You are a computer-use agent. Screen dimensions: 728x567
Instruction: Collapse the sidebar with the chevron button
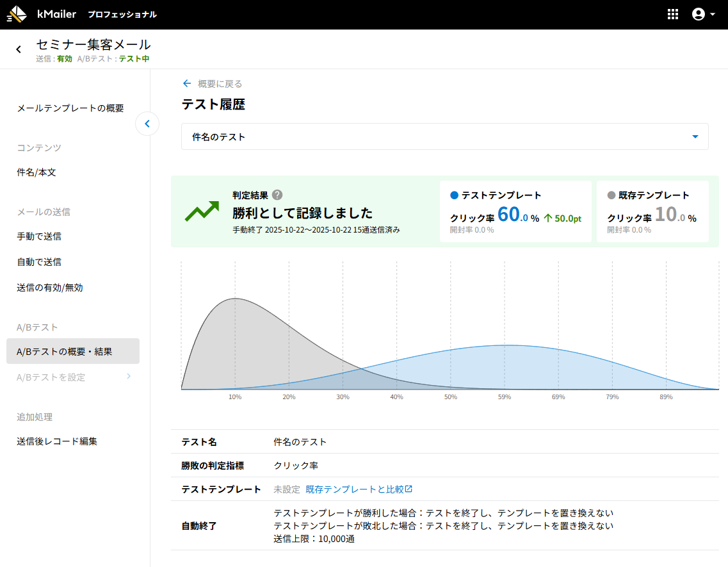coord(147,124)
